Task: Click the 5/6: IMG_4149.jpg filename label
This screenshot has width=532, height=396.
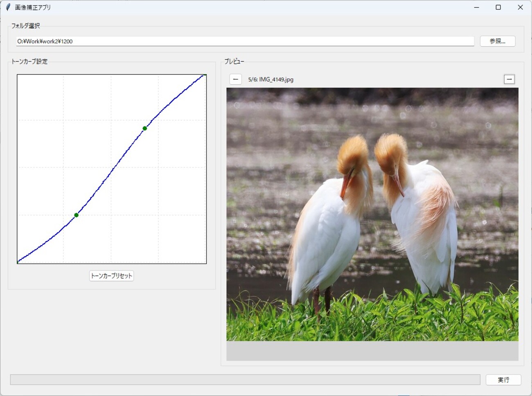Action: point(271,79)
